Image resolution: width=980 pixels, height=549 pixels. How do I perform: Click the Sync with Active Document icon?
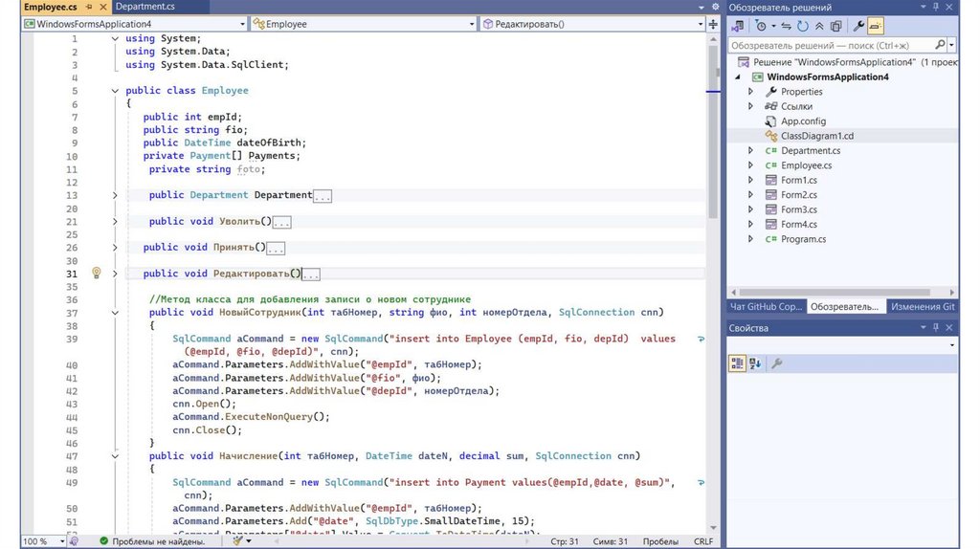click(x=787, y=26)
